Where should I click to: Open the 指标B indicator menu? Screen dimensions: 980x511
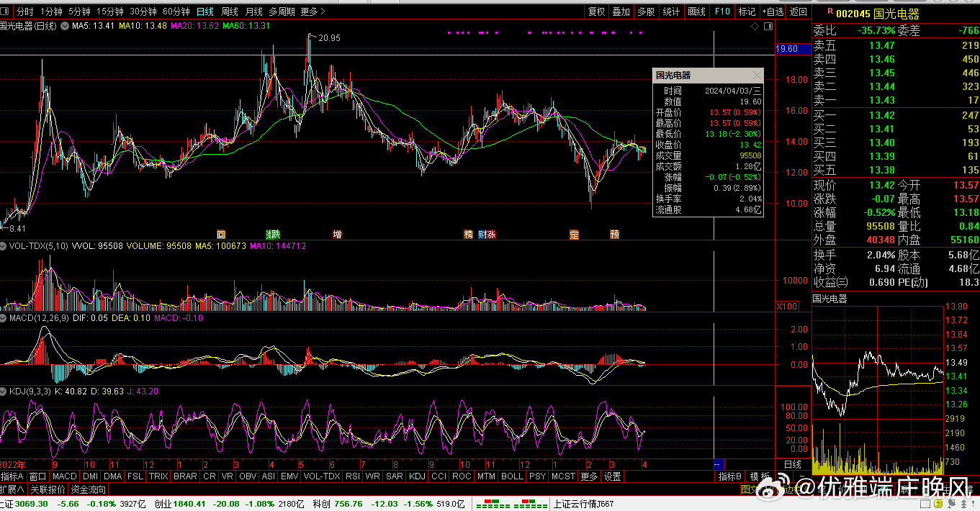729,476
